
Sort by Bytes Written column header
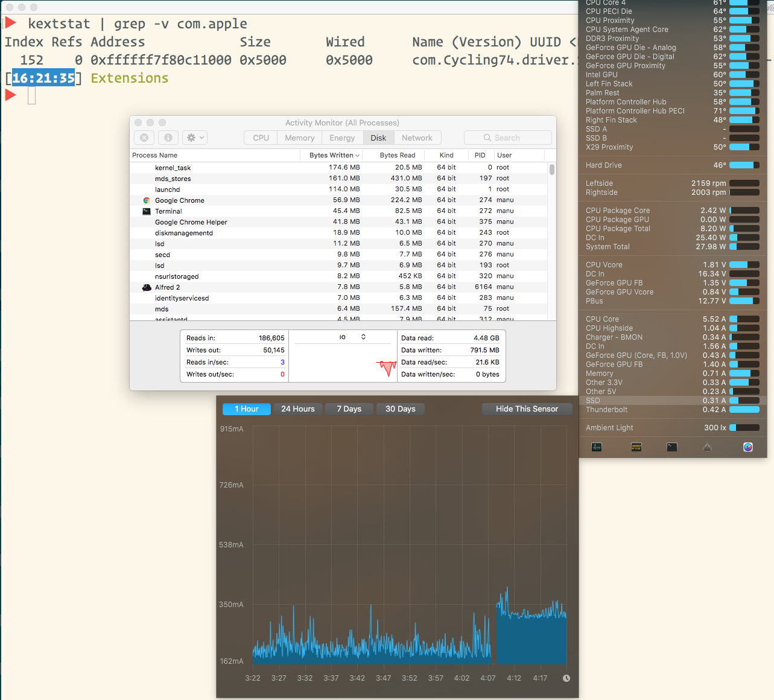[x=332, y=155]
